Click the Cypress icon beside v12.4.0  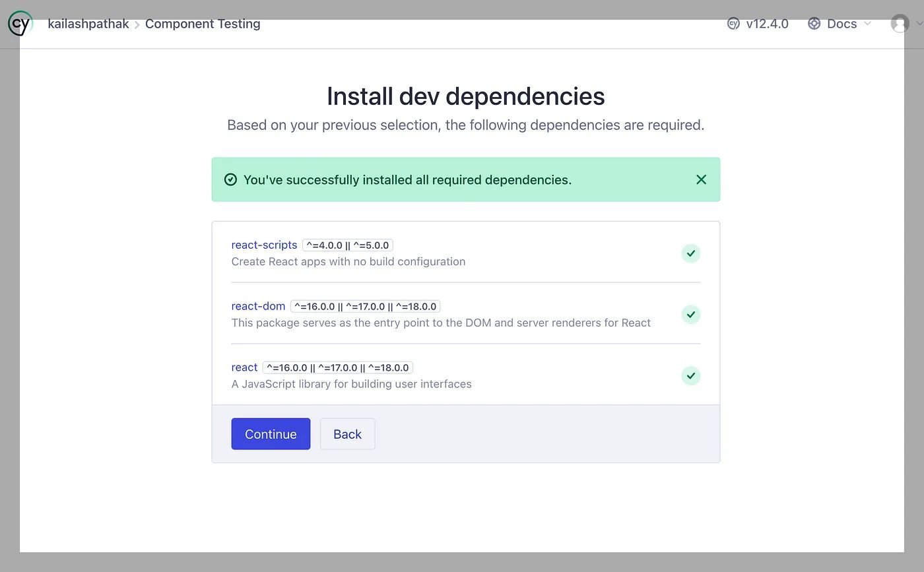click(x=733, y=24)
